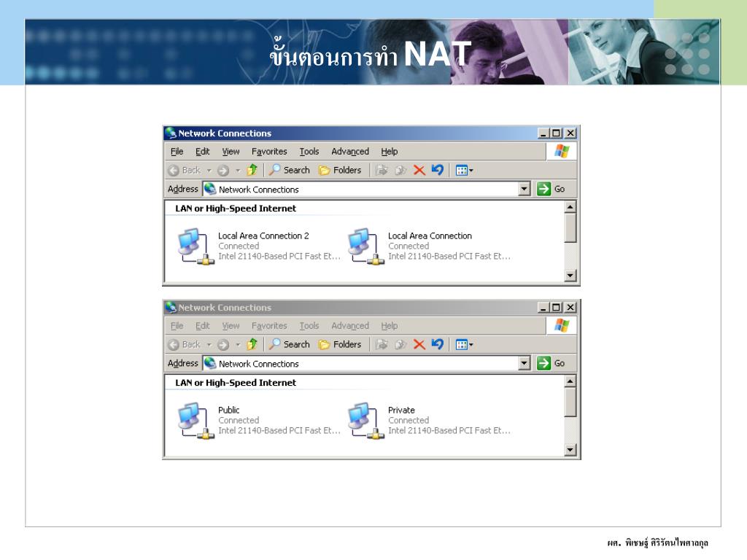Select the Local Area Connection 2 icon
The height and width of the screenshot is (560, 747).
coord(196,246)
